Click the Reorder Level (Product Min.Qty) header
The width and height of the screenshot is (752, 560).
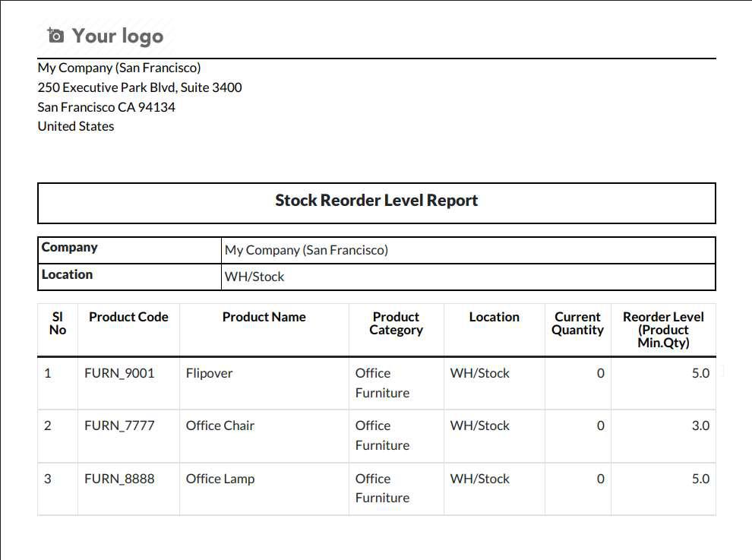(663, 330)
